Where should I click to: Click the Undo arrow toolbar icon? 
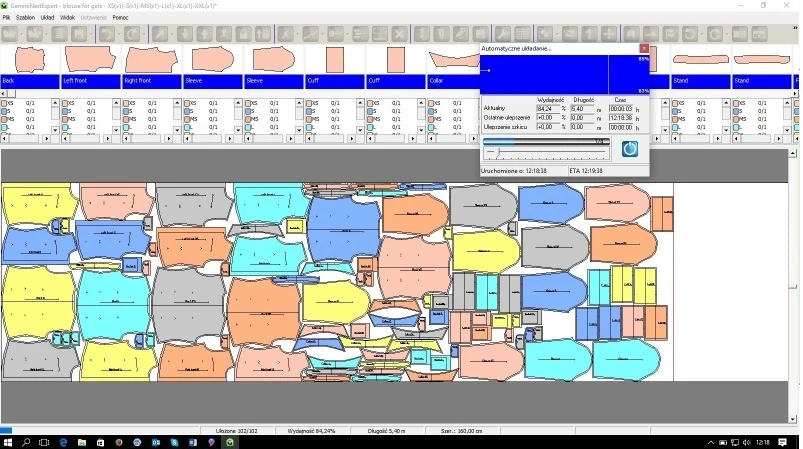[x=106, y=34]
